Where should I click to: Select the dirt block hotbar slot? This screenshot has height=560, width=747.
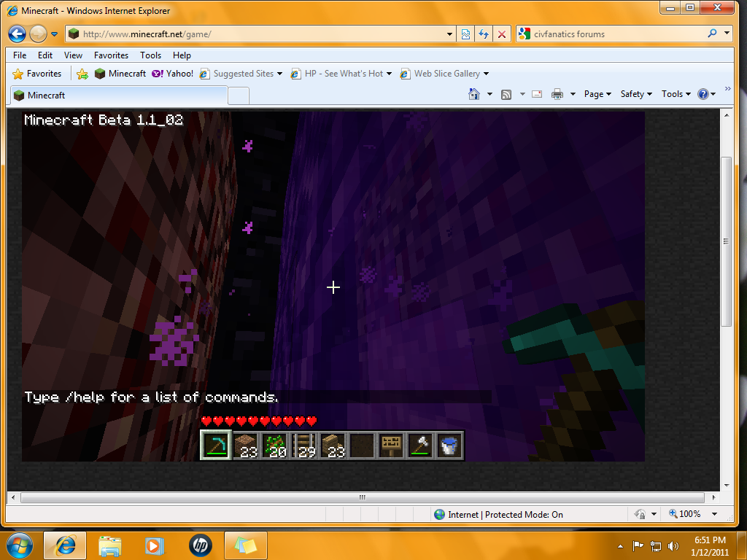tap(245, 445)
